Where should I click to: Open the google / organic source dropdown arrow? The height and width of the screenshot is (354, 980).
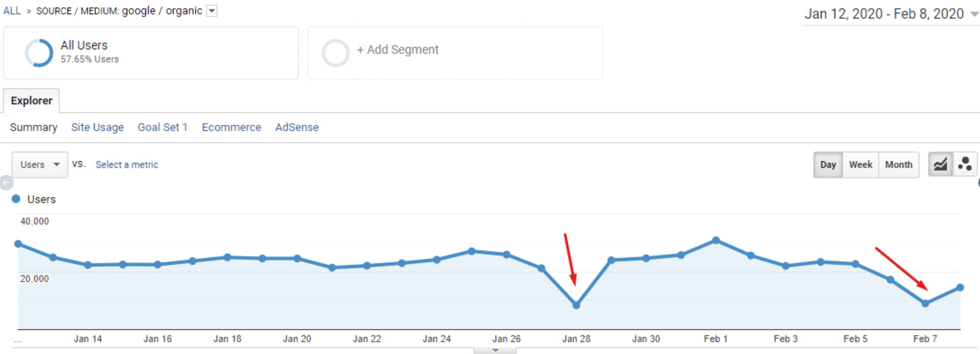coord(212,11)
